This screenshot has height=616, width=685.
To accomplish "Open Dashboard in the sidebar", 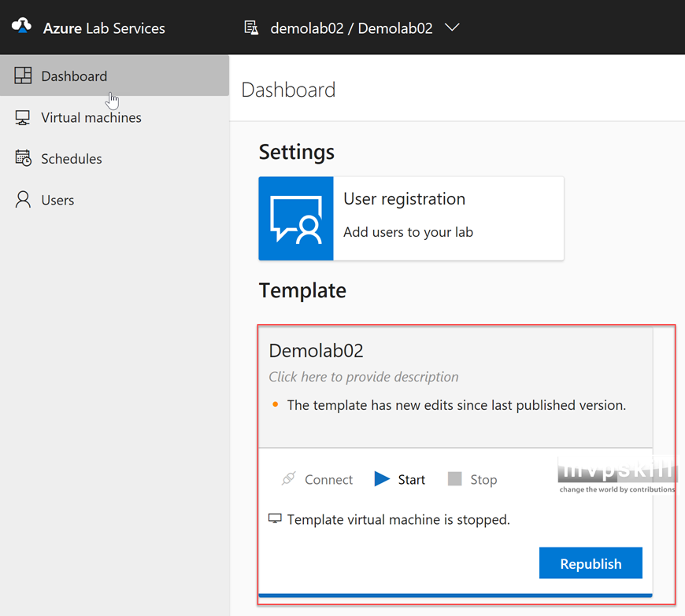I will [114, 76].
